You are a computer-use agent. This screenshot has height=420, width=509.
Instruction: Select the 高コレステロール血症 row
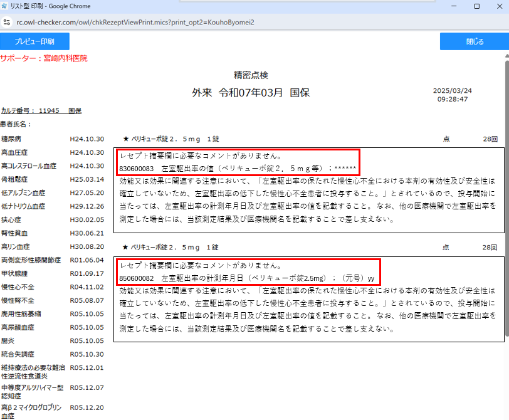(53, 166)
